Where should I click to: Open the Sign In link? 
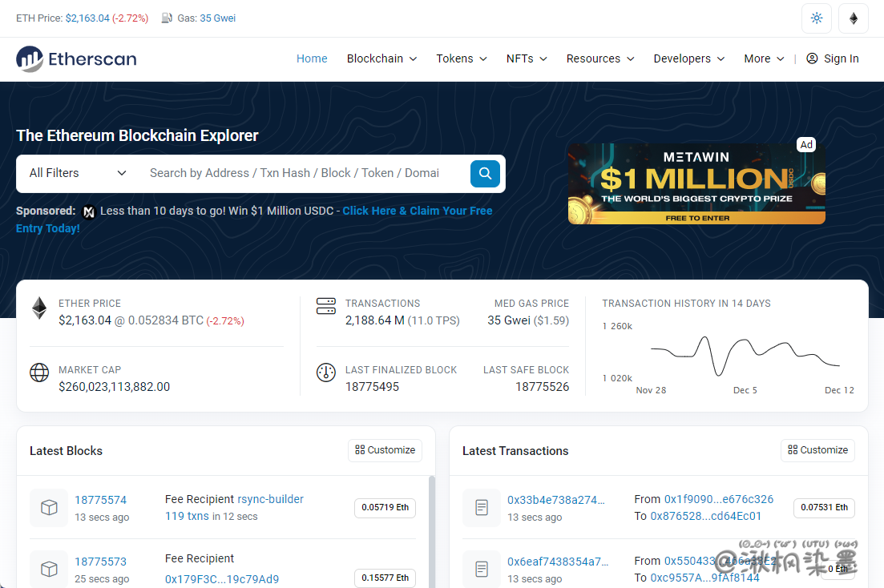(x=833, y=58)
